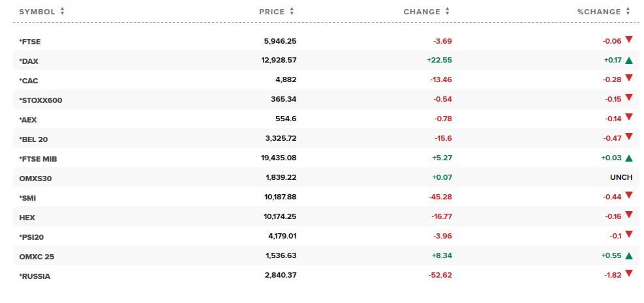This screenshot has width=644, height=303.
Task: Click the HEX change value -16.77
Action: 442,216
